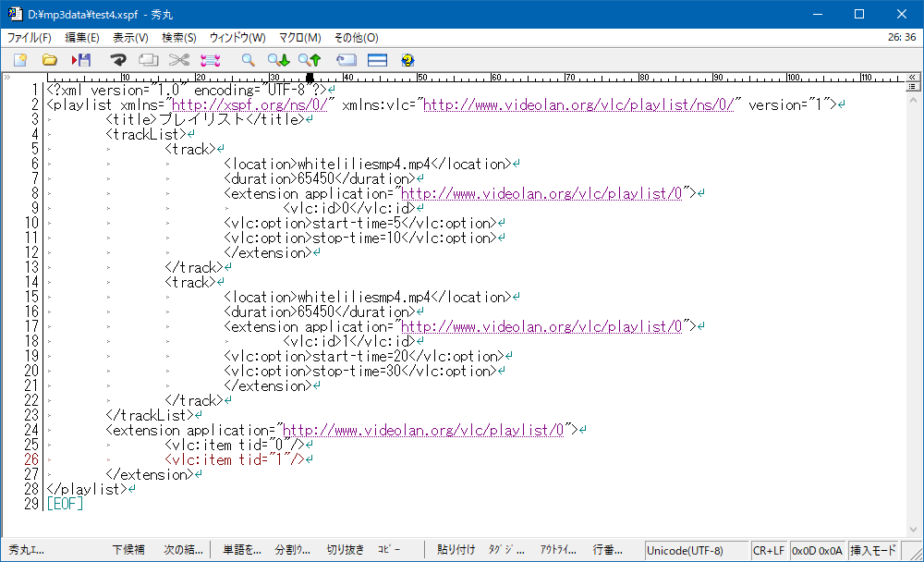Screen dimensions: 924x562
Task: Click line number 1 in the gutter
Action: [x=35, y=91]
